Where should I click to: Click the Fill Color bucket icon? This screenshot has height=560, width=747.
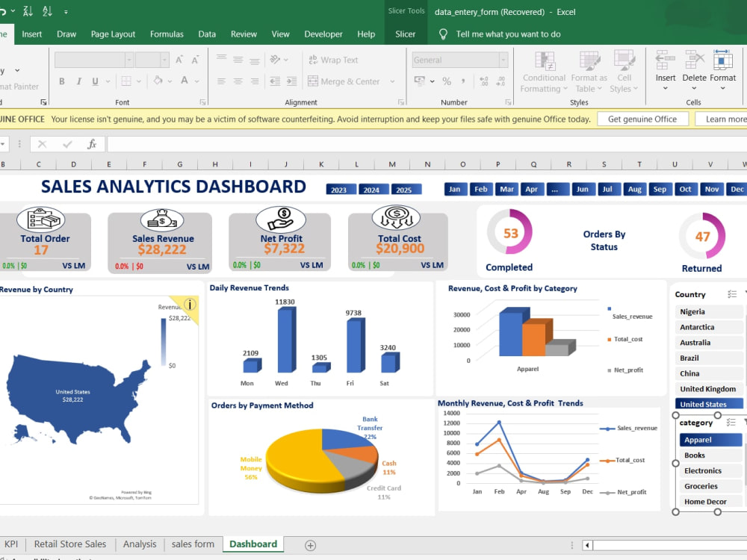point(158,81)
